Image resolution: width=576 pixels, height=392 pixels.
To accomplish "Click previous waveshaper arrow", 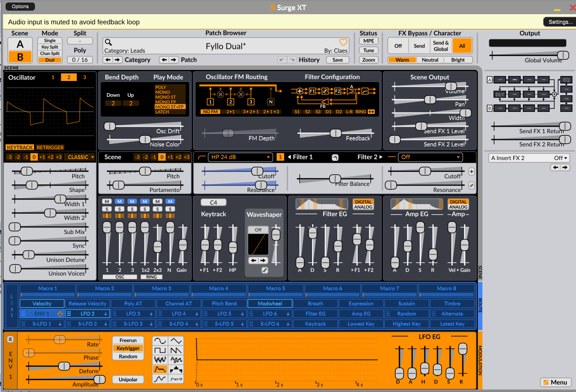I will 253,260.
